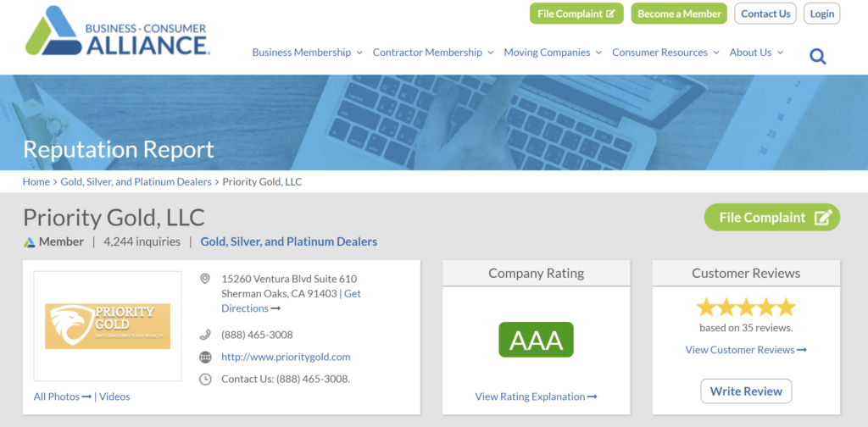Click the Become a Member button

tap(679, 14)
